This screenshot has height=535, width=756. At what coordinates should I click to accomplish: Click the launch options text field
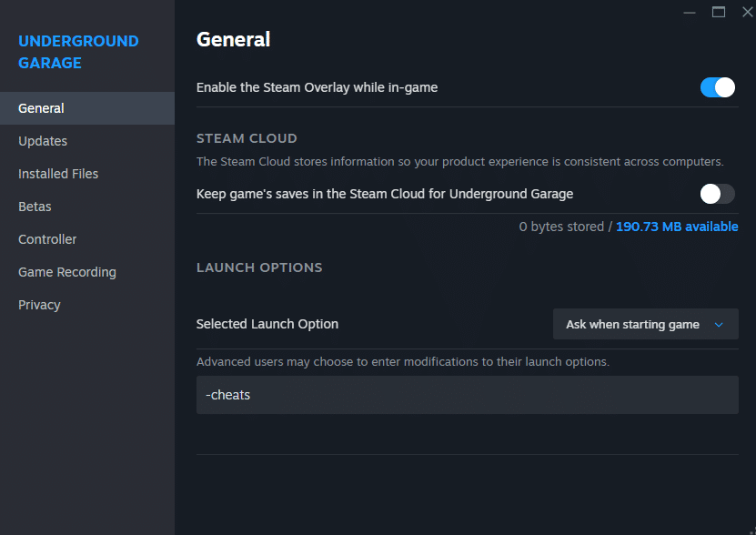click(468, 395)
